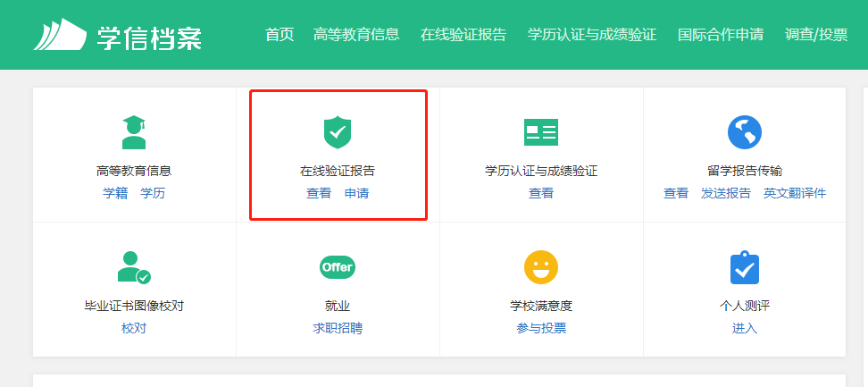Viewport: 868px width, 387px height.
Task: Select 调查/投票 in the top menu
Action: point(816,35)
